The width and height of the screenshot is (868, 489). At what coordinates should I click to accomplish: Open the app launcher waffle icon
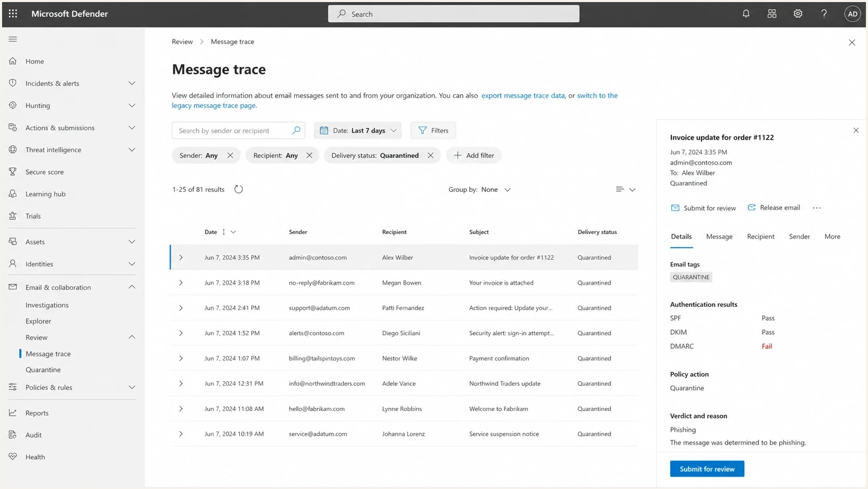click(x=13, y=14)
